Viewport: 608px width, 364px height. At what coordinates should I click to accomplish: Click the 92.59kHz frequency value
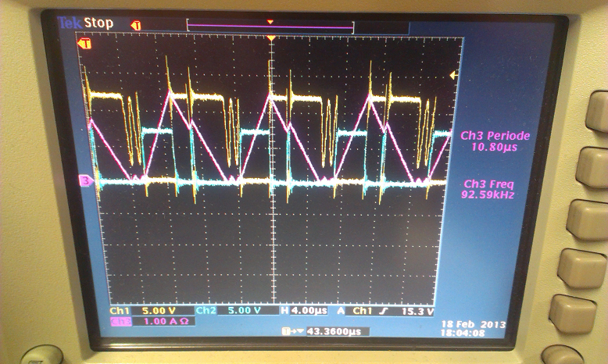(488, 194)
